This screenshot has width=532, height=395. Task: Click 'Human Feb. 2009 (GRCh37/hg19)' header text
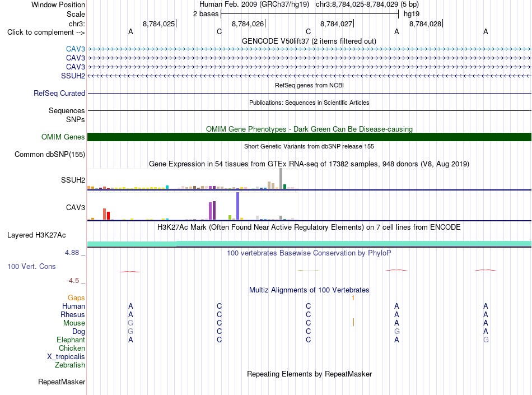click(254, 4)
